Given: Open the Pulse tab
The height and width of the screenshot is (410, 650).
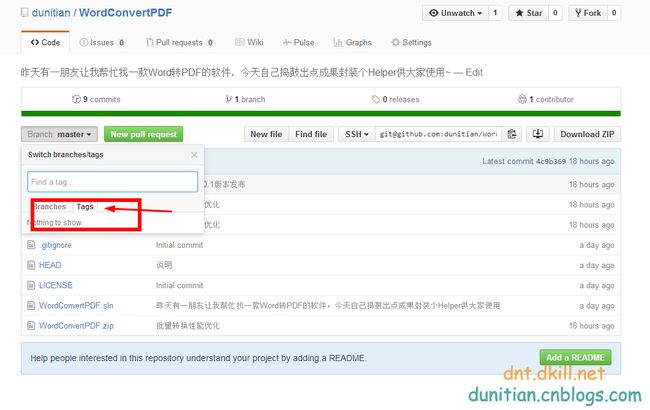Looking at the screenshot, I should tap(298, 42).
